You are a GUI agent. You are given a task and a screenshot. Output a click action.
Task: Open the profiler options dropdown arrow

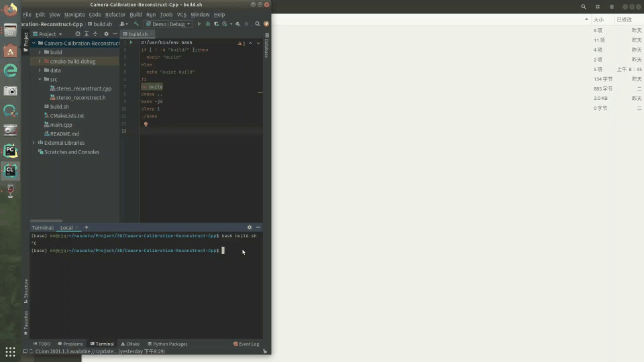[x=231, y=24]
